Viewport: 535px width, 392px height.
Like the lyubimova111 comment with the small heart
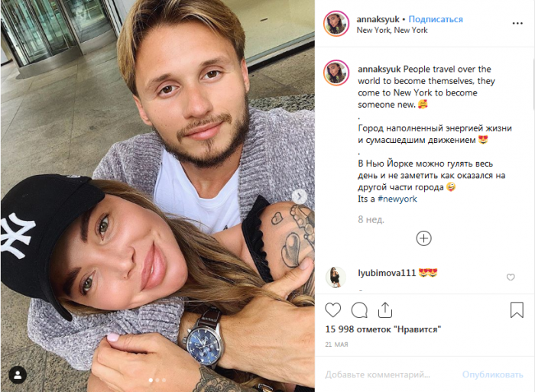click(511, 277)
